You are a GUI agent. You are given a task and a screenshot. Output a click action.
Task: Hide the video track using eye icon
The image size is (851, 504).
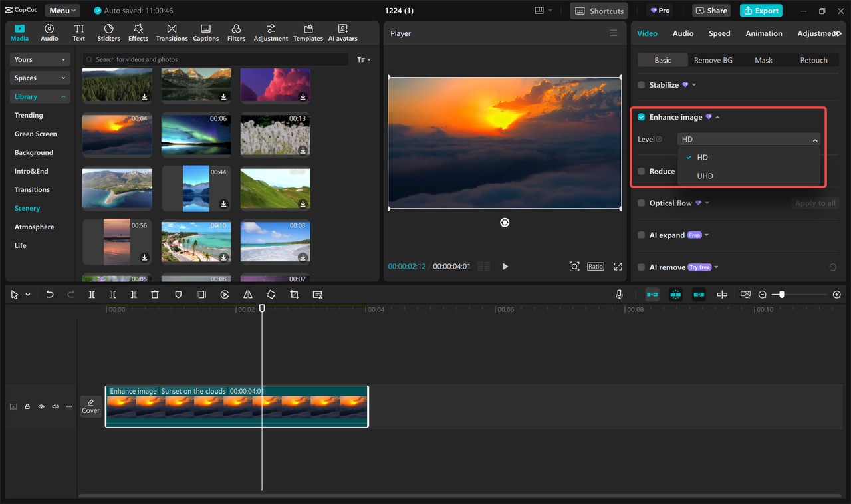(x=41, y=406)
